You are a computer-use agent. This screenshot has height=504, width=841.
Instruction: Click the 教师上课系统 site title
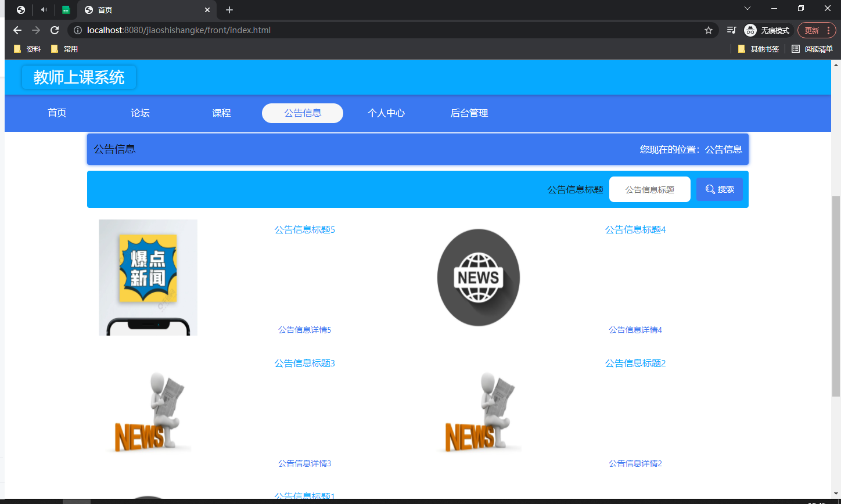(x=79, y=77)
